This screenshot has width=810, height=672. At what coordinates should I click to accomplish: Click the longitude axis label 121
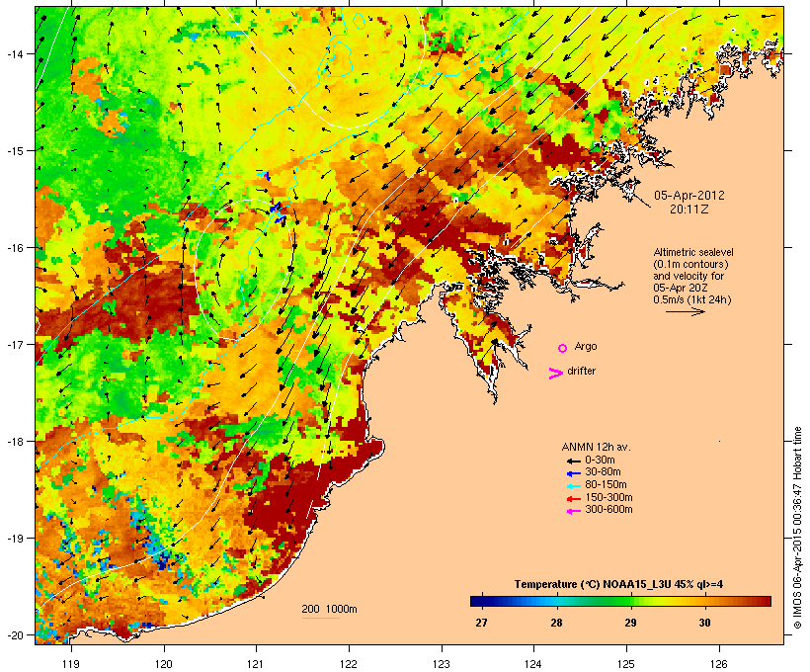tap(256, 664)
